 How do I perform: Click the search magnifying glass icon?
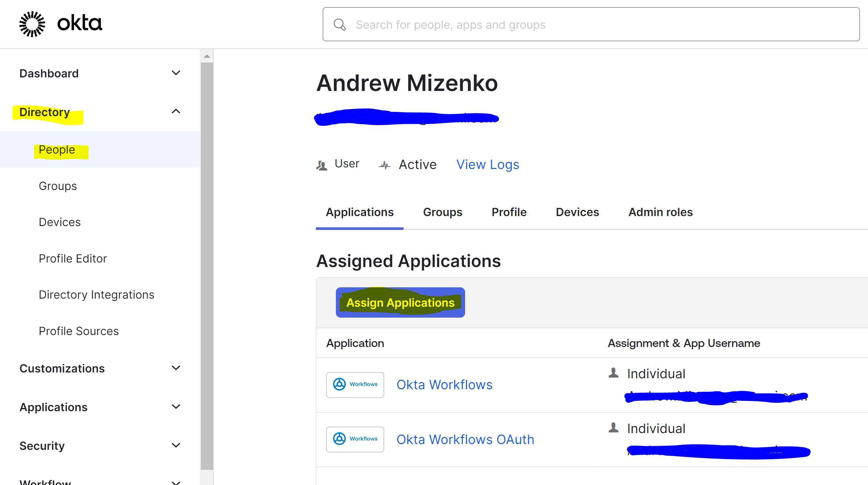(x=340, y=24)
